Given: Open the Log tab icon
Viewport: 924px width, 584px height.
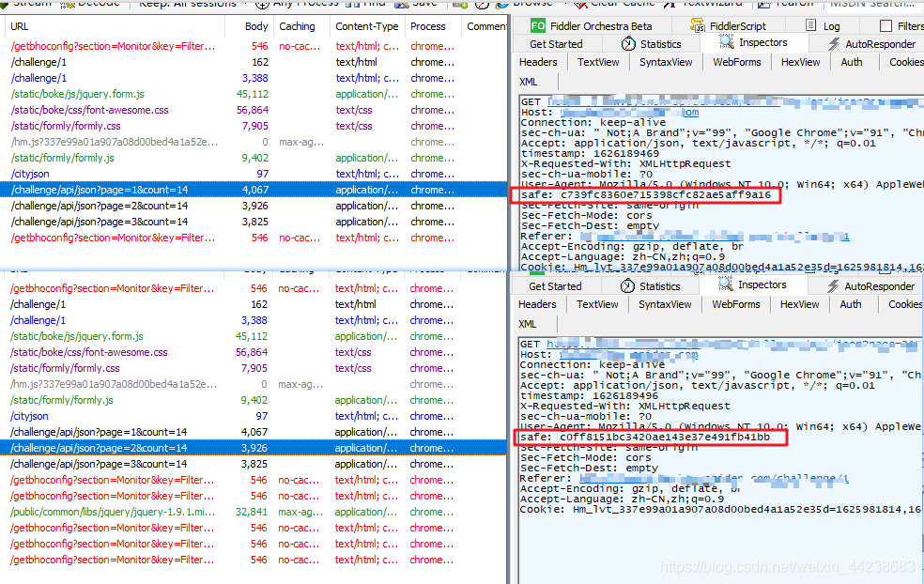Looking at the screenshot, I should [x=811, y=25].
